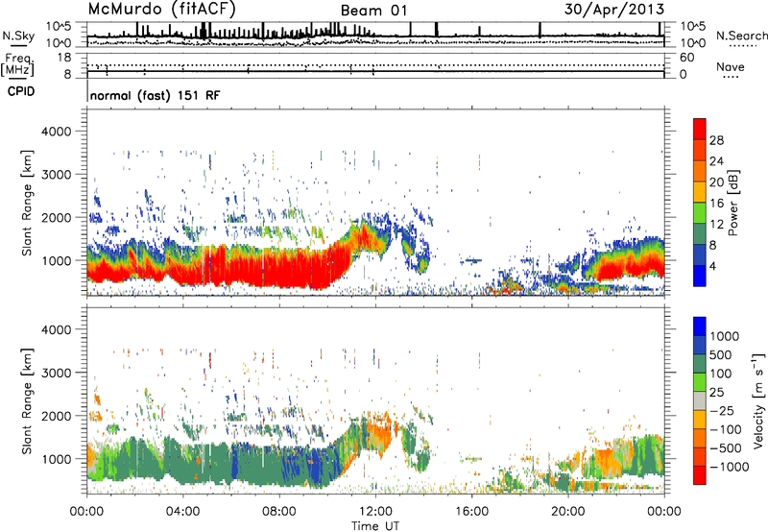Click the left '10^5' noise axis tick

[x=60, y=27]
